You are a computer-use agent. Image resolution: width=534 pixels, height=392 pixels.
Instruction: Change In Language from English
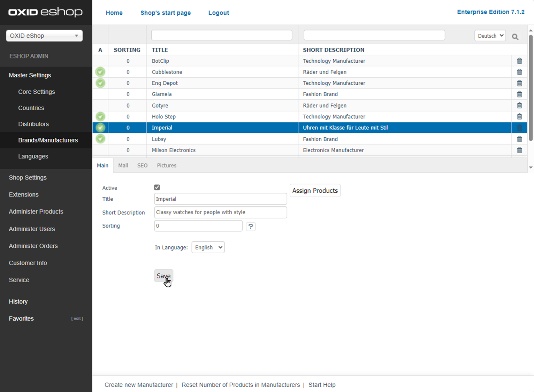click(208, 247)
